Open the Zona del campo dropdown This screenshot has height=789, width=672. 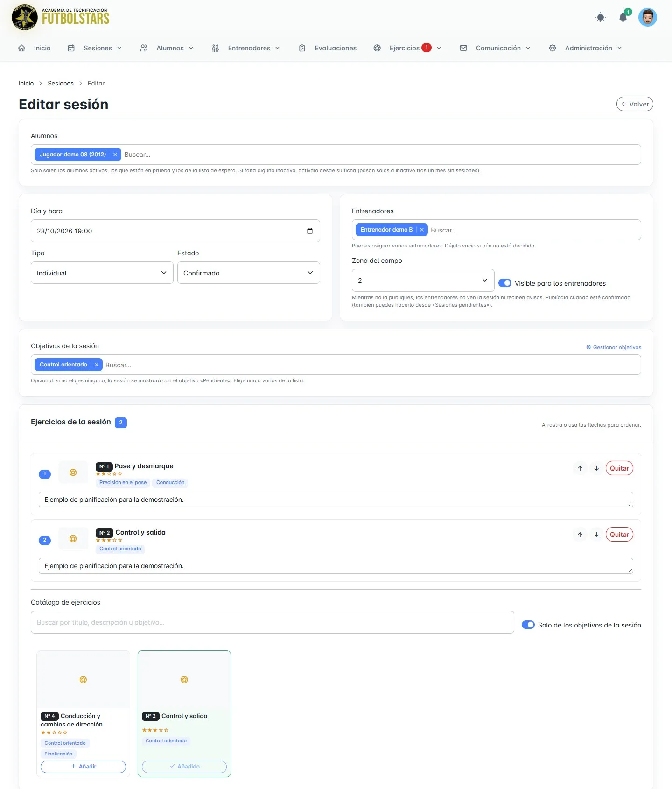pos(423,280)
